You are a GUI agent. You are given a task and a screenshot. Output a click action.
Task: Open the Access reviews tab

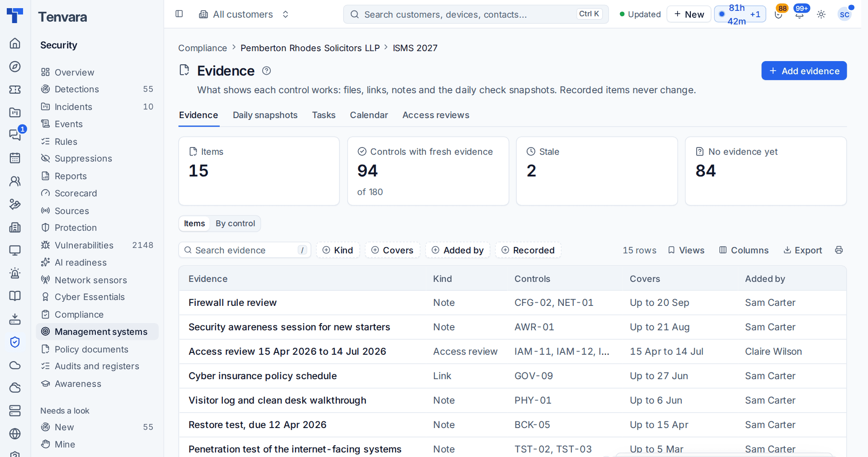click(436, 115)
